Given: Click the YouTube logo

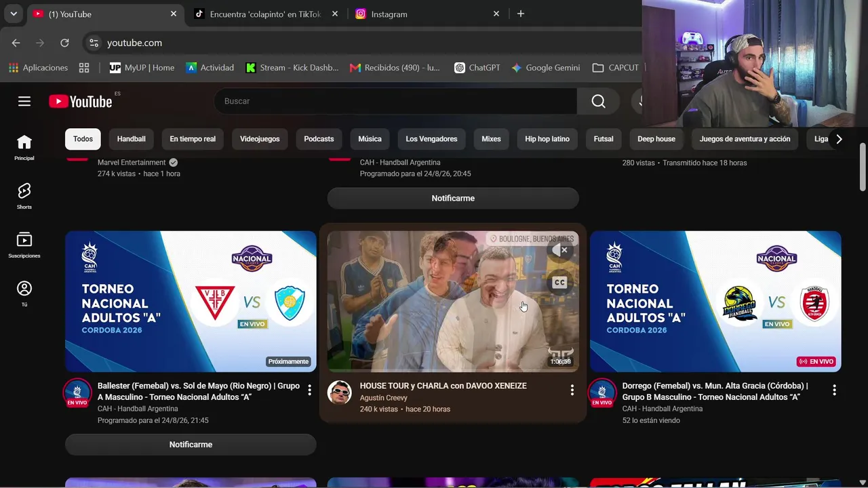Looking at the screenshot, I should click(81, 102).
